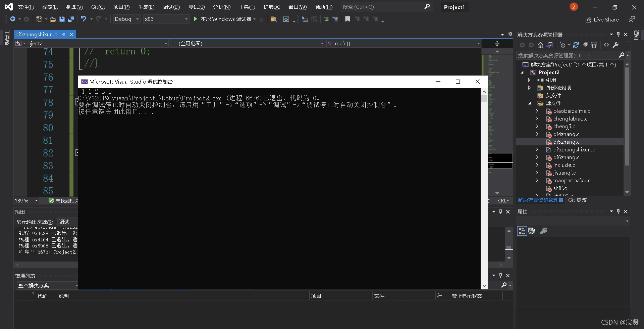The height and width of the screenshot is (329, 644).
Task: Click the Live Share button
Action: click(602, 19)
